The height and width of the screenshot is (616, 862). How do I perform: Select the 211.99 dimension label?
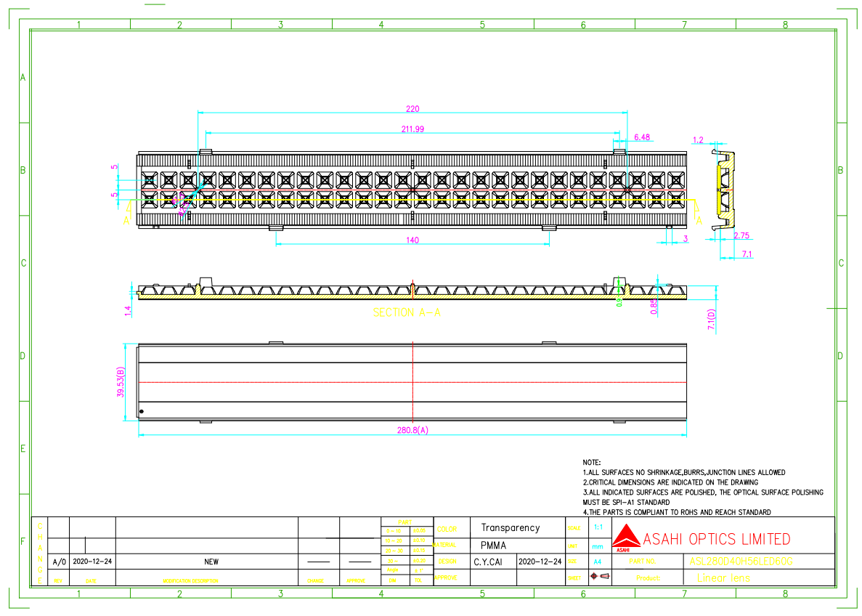412,129
